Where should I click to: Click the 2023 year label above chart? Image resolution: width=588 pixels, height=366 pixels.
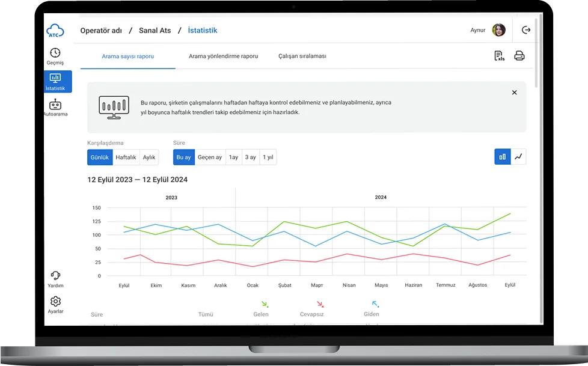coord(171,198)
